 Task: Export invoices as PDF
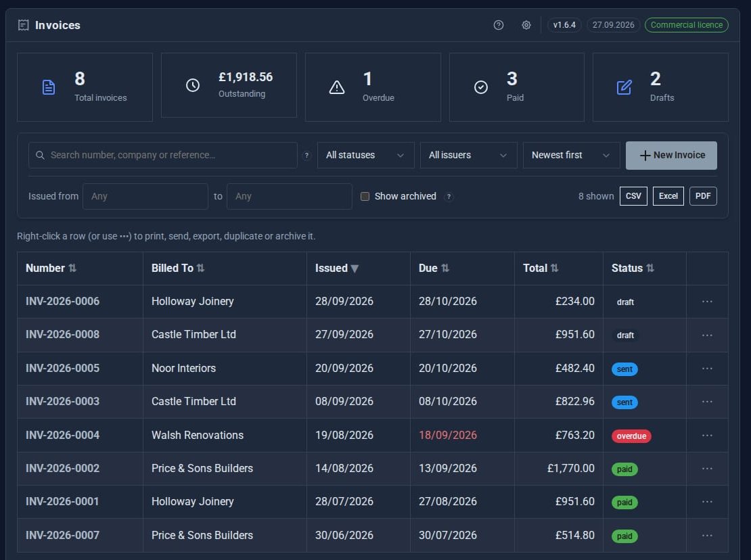click(x=703, y=196)
